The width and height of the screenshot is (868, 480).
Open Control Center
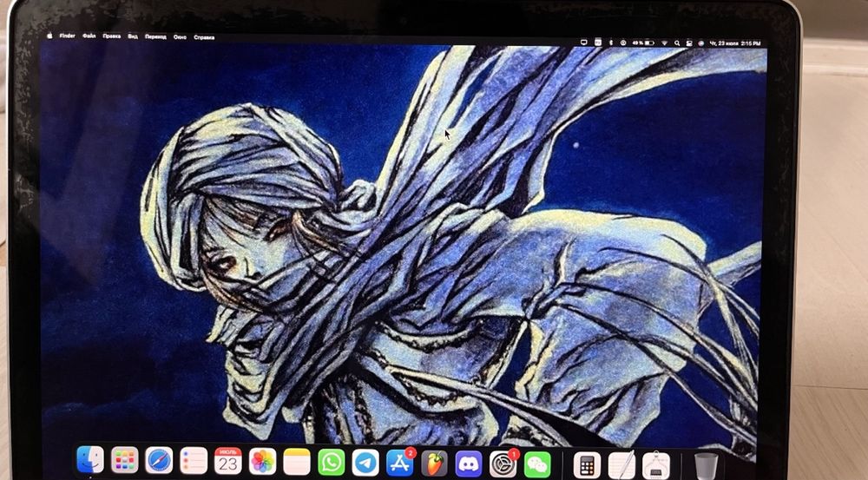pos(689,43)
